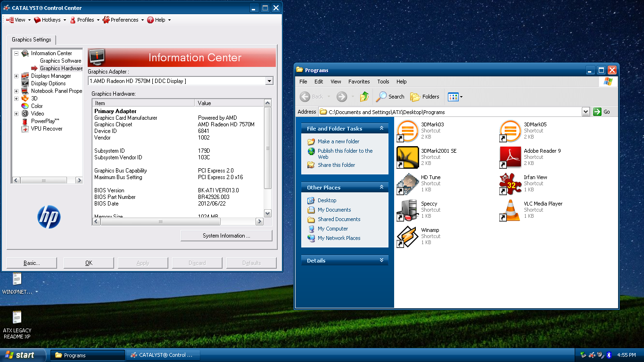644x362 pixels.
Task: Open the Hotkeys menu in Catalyst
Action: (x=50, y=20)
